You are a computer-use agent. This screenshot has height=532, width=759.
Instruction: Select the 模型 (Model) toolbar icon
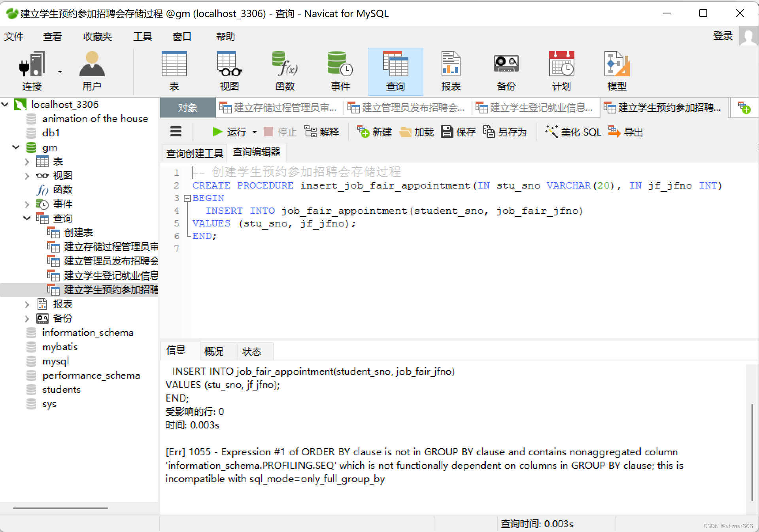point(616,71)
